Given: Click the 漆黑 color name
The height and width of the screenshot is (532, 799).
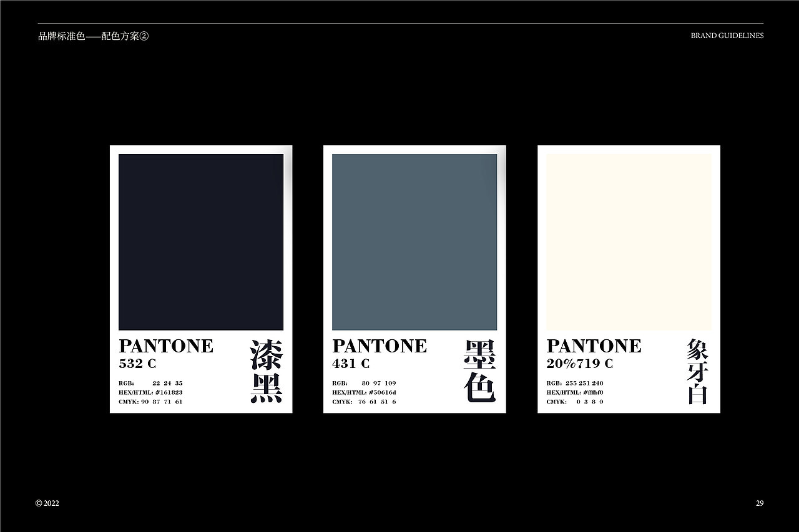Looking at the screenshot, I should [x=267, y=371].
